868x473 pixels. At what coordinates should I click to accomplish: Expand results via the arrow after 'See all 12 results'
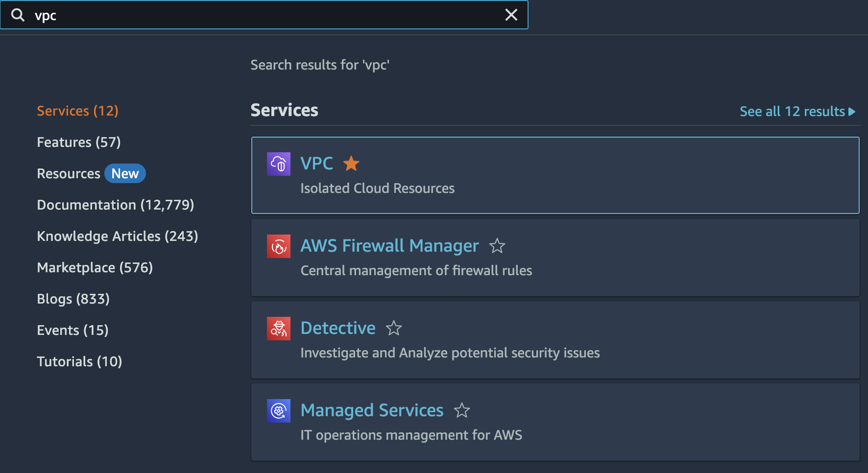pos(852,112)
